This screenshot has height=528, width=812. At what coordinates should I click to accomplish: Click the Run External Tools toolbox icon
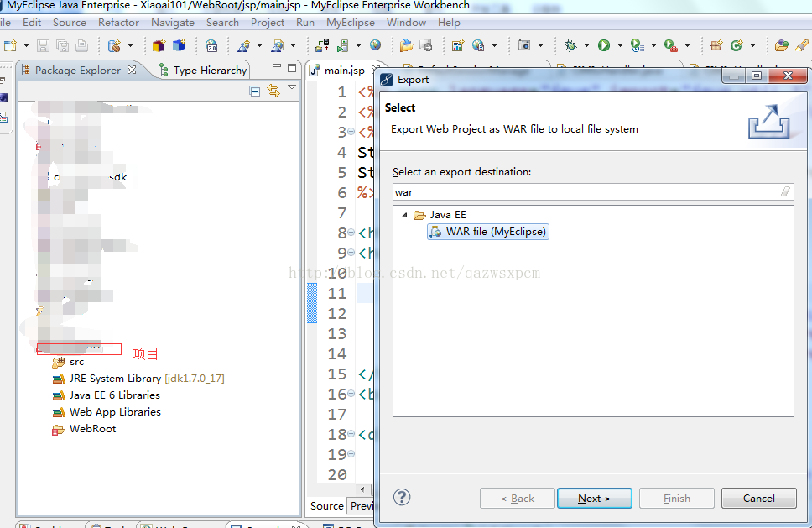pos(670,45)
